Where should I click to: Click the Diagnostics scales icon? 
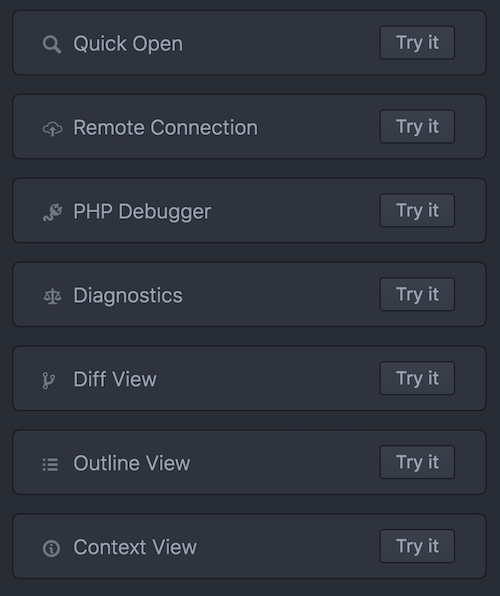point(52,296)
